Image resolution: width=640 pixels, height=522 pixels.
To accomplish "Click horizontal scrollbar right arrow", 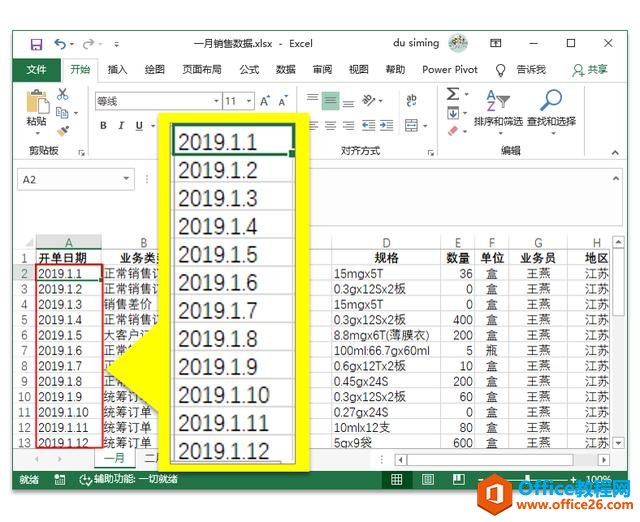I will [x=603, y=460].
